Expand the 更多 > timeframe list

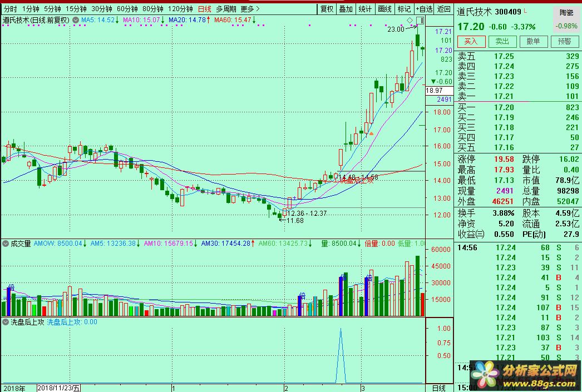(x=250, y=9)
